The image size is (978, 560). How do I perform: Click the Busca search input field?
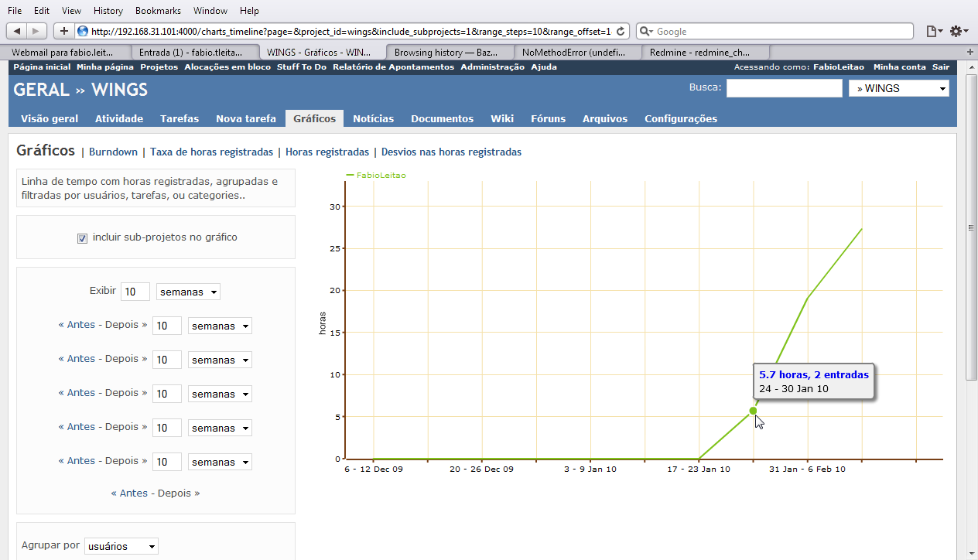pyautogui.click(x=784, y=89)
